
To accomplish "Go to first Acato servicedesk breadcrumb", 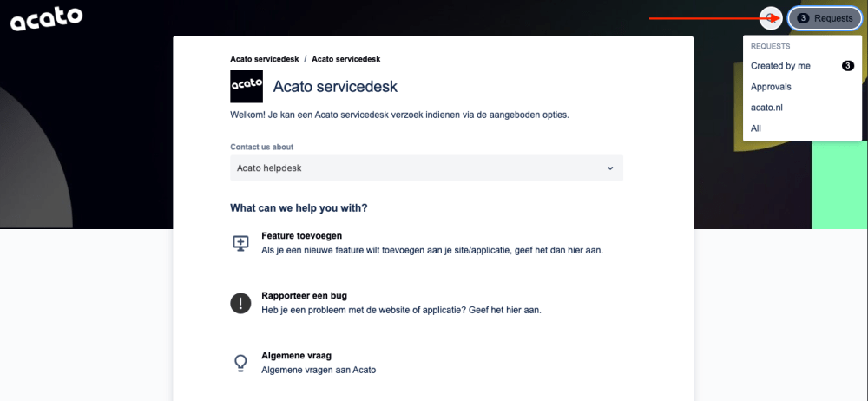I will (x=265, y=59).
